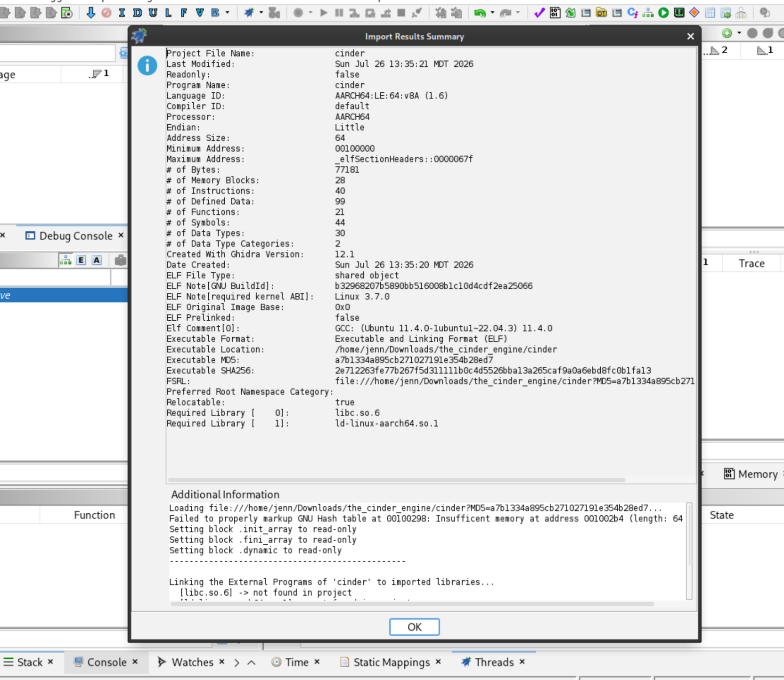Click the blue bug debugger launch icon
784x680 pixels.
pos(249,13)
